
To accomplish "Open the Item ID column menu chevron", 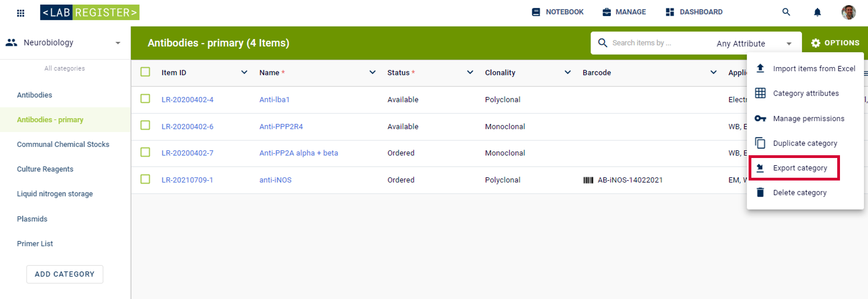I will [244, 72].
